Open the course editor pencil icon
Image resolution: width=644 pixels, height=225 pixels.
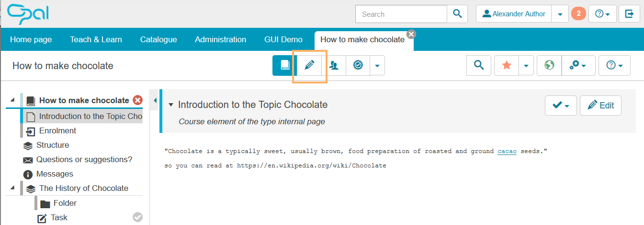[309, 65]
